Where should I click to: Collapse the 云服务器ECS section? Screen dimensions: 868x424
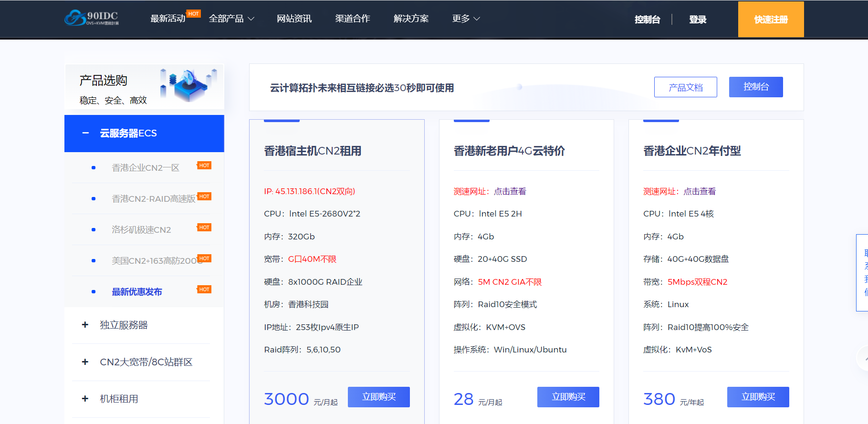pyautogui.click(x=85, y=133)
